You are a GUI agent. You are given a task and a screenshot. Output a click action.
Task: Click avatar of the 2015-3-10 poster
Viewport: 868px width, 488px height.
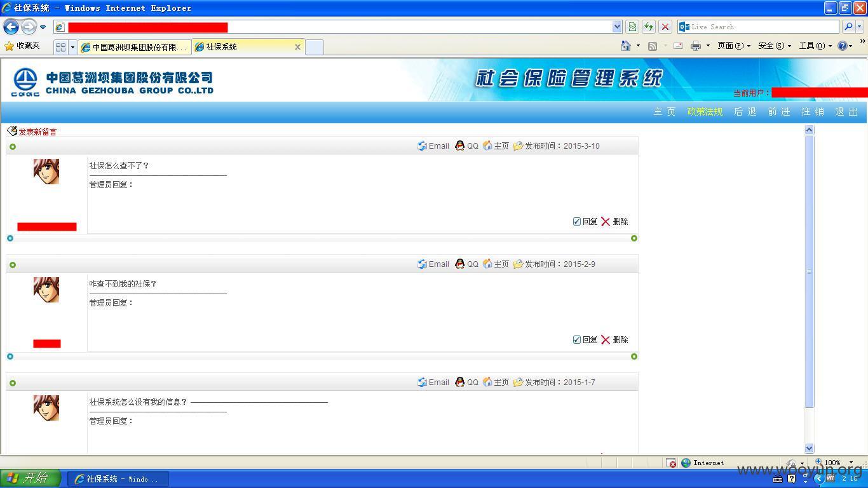46,172
